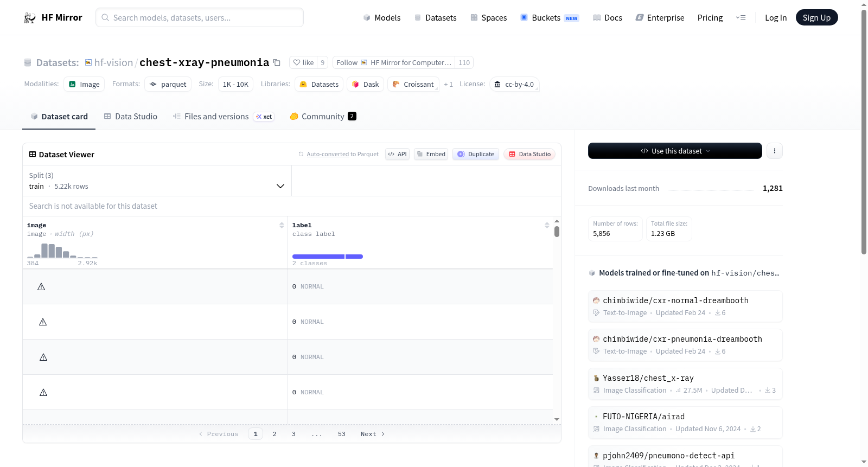Image resolution: width=868 pixels, height=467 pixels.
Task: Expand the Split train dropdown
Action: 157,181
